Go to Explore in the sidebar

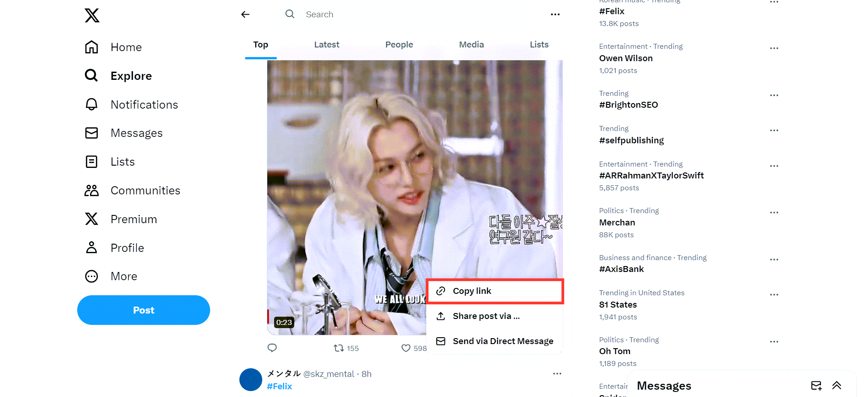[118, 76]
